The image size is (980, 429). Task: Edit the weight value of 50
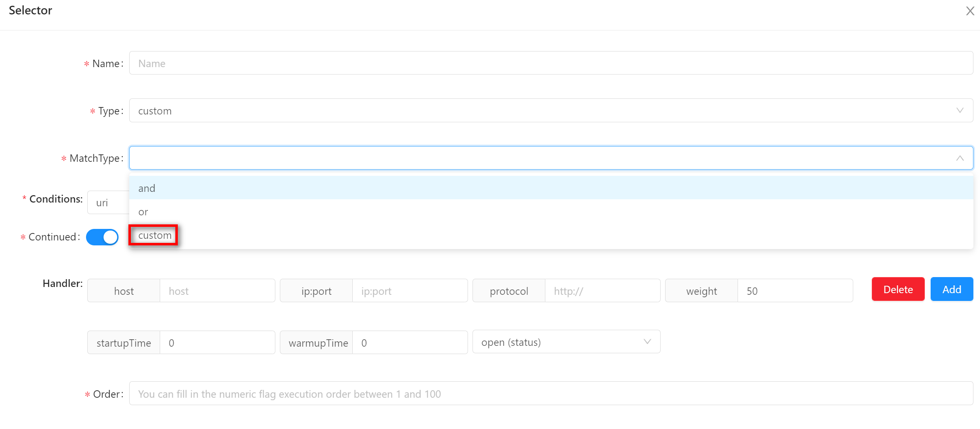[x=795, y=290]
